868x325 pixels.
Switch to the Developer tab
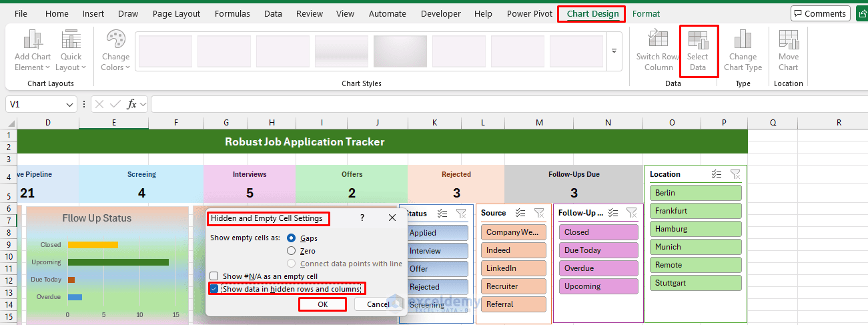pyautogui.click(x=441, y=13)
